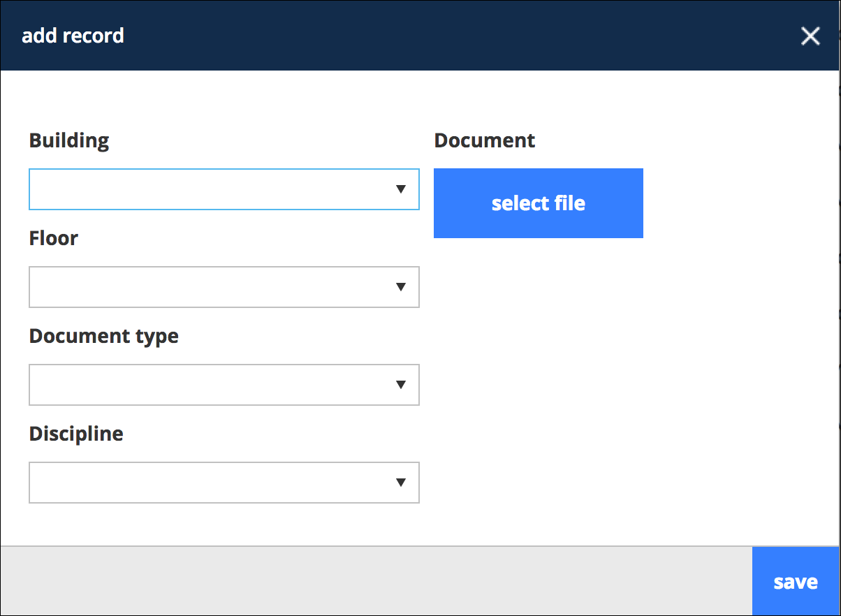
Task: Expand the Discipline dropdown
Action: [x=224, y=483]
